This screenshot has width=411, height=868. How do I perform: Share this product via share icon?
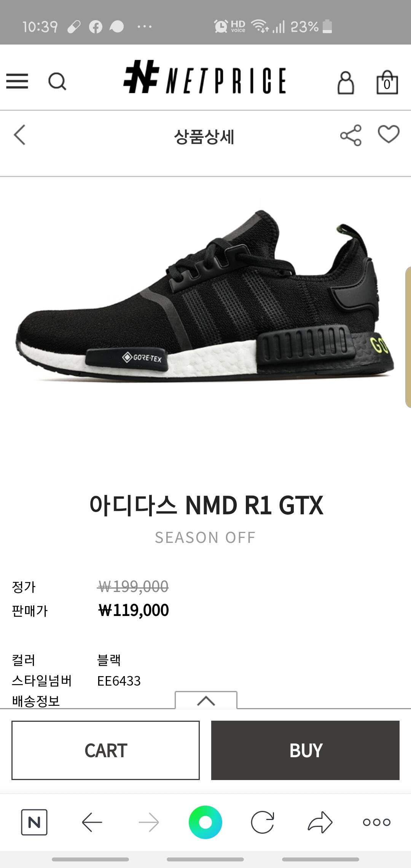[351, 135]
